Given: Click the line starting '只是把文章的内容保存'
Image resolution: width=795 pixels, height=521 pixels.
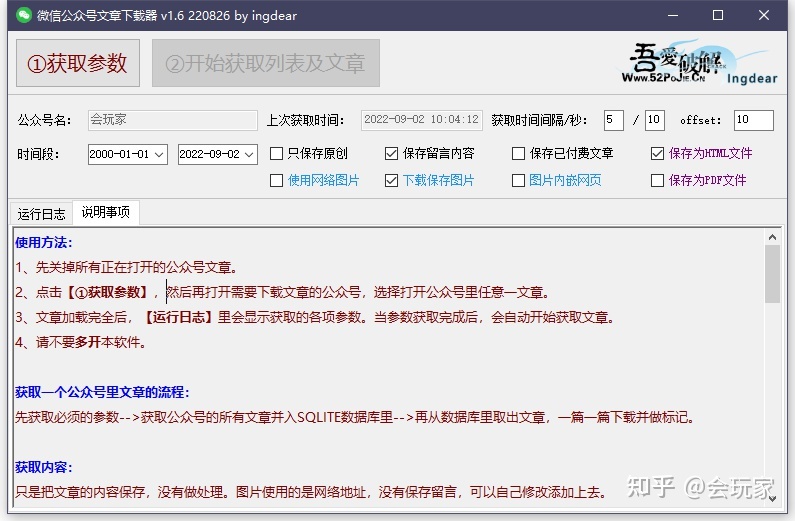Looking at the screenshot, I should click(310, 492).
